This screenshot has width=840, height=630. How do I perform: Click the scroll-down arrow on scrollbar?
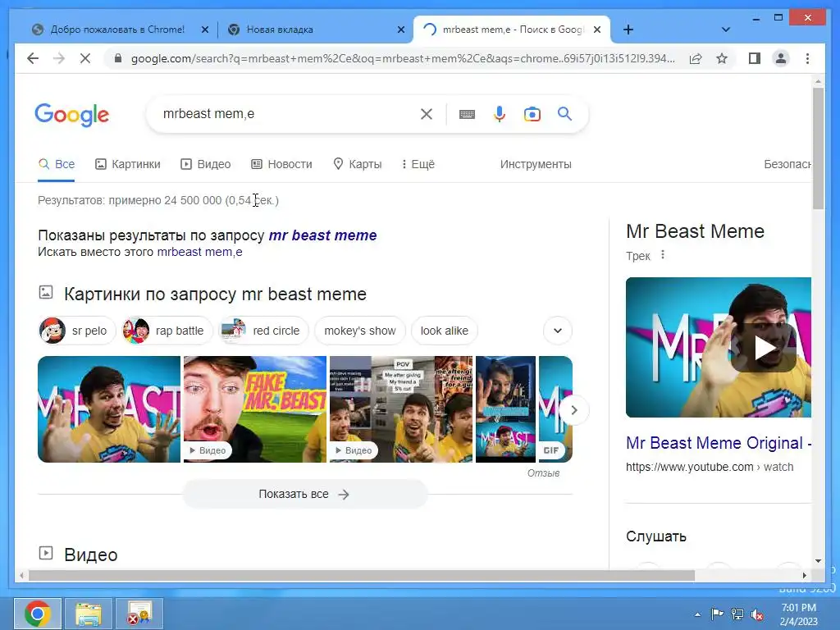(818, 561)
